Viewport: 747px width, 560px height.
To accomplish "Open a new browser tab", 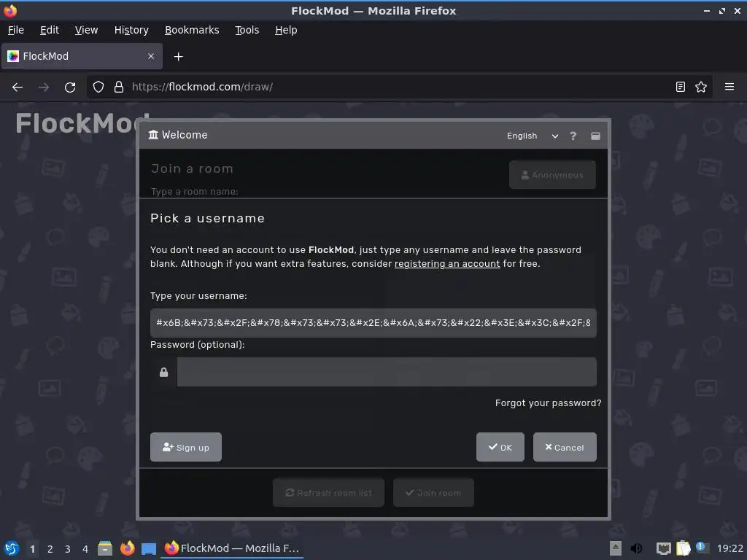I will point(178,57).
